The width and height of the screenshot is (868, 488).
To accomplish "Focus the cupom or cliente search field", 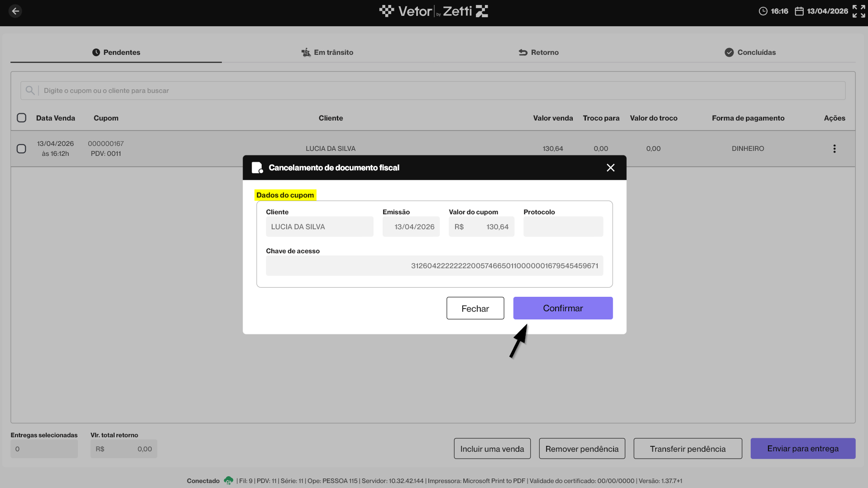I will (x=433, y=91).
